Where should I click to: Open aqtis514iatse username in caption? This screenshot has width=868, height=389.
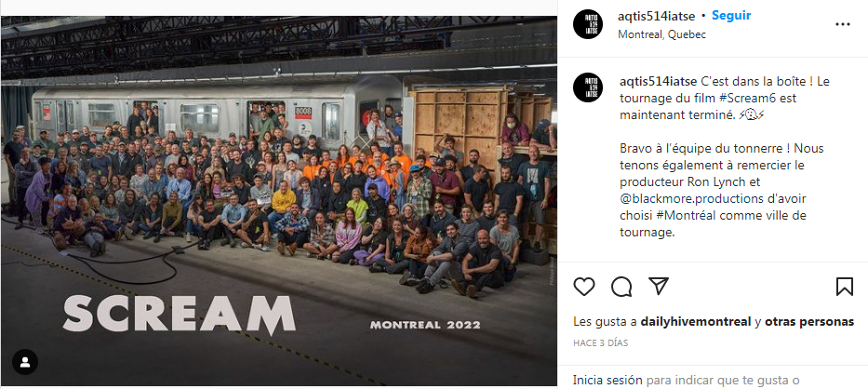tap(657, 81)
